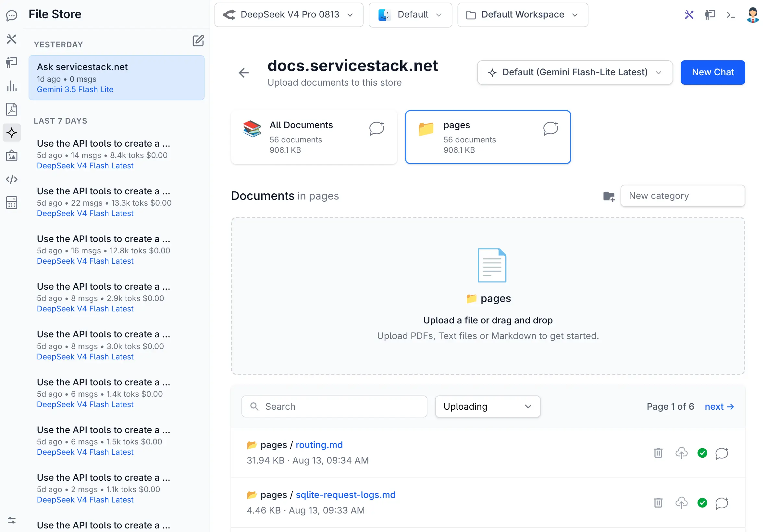Open the Ask servicestack.net chat in history
This screenshot has height=532, width=766.
tap(117, 78)
